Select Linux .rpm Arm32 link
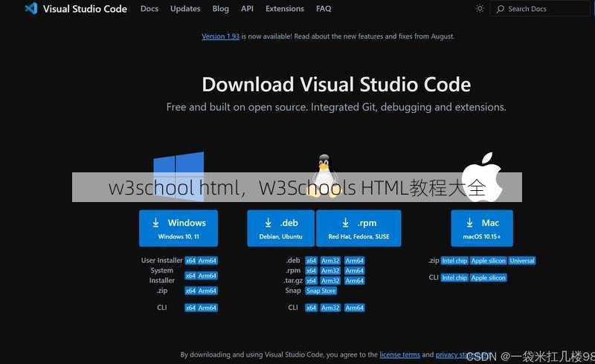595x364 pixels. coord(330,270)
